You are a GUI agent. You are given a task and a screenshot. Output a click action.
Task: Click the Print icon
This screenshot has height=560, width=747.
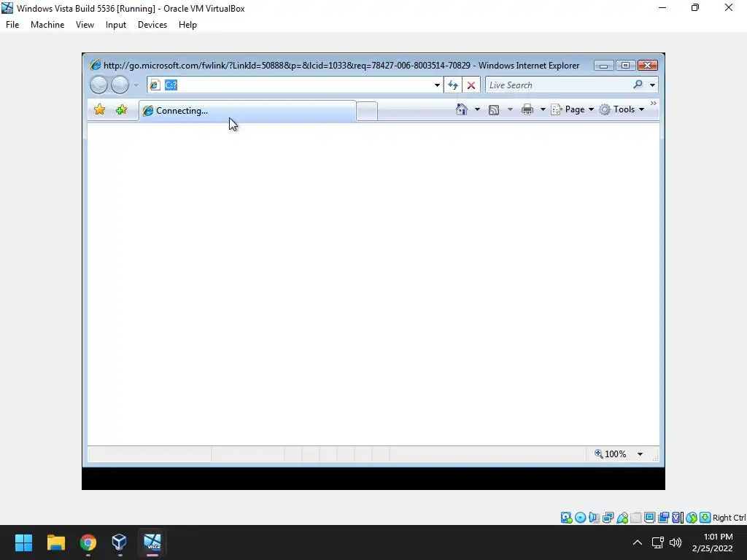pos(527,110)
